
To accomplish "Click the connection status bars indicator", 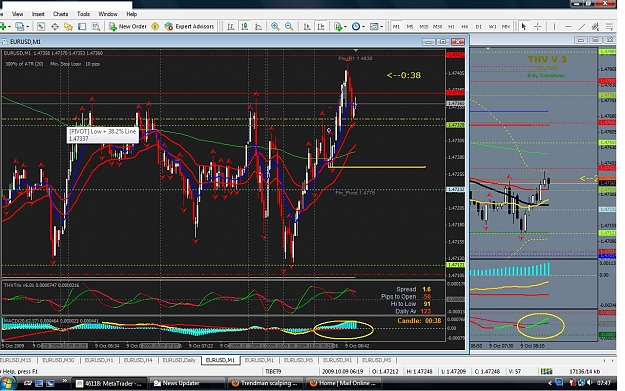I will pyautogui.click(x=546, y=371).
